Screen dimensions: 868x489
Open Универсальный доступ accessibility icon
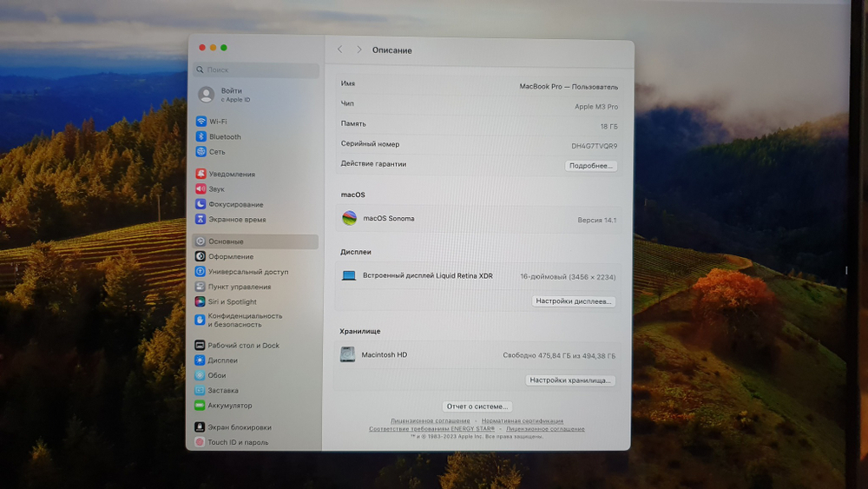tap(201, 271)
